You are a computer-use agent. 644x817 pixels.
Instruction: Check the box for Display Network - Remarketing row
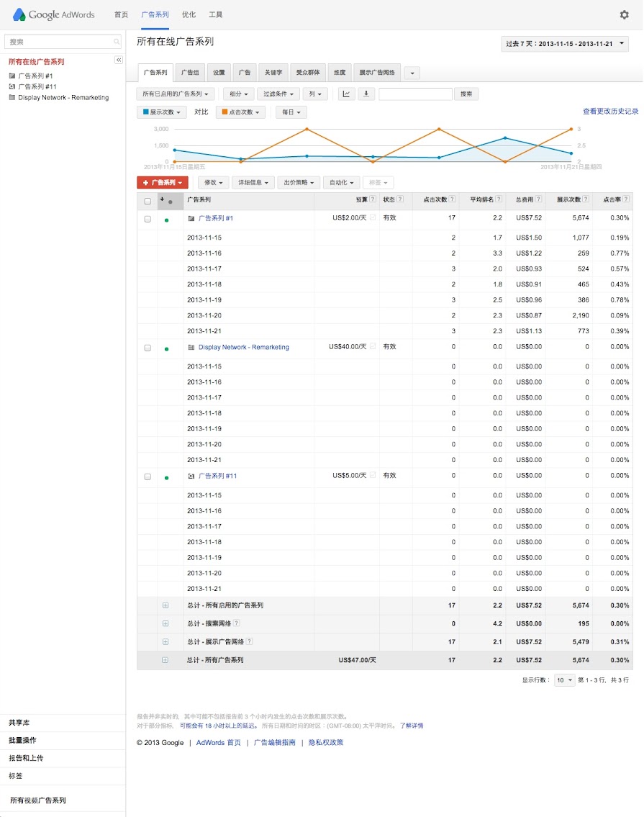(x=148, y=348)
